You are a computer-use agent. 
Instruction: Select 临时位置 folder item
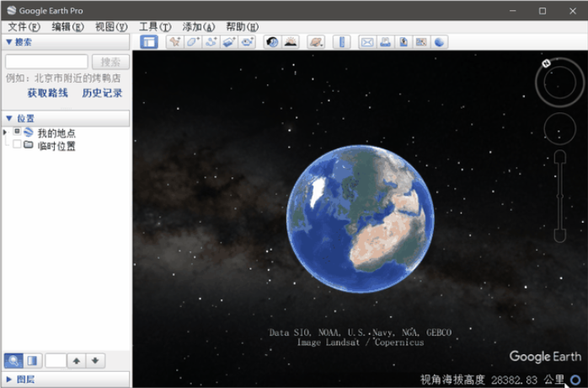[x=56, y=146]
